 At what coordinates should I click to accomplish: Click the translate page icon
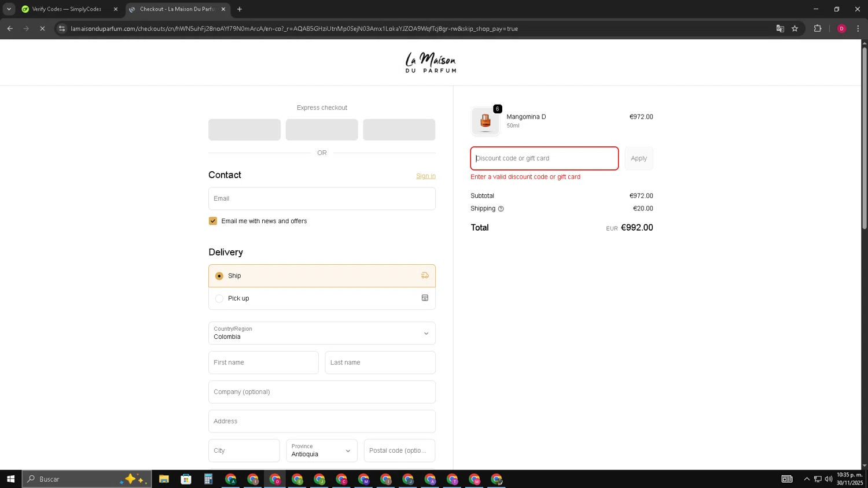pyautogui.click(x=780, y=28)
